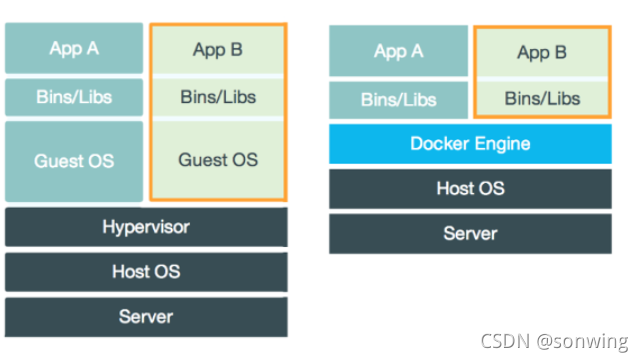Click Host OS layer below Docker Engine
This screenshot has width=643, height=362.
[470, 189]
